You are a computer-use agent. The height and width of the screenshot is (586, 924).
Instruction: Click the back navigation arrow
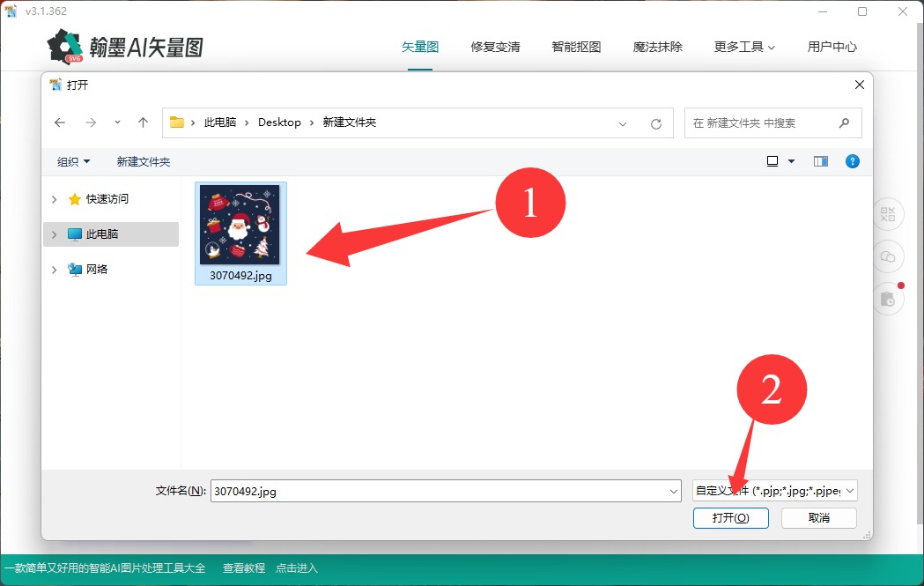pyautogui.click(x=60, y=122)
